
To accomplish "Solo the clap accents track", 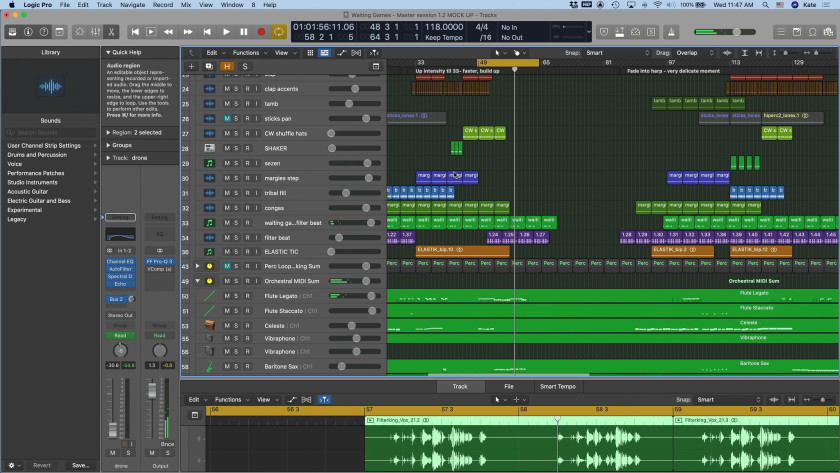I will pyautogui.click(x=236, y=88).
